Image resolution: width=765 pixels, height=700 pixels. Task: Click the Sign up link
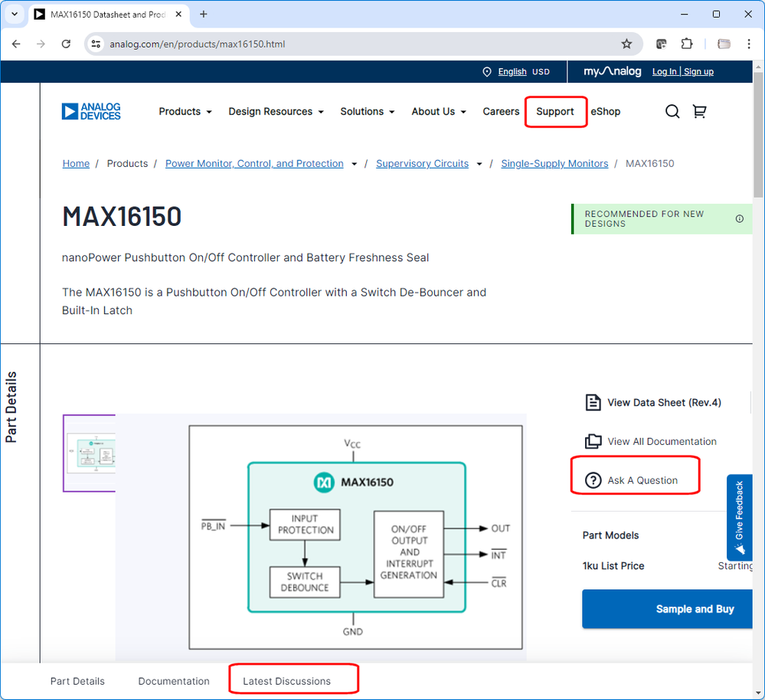click(x=698, y=72)
